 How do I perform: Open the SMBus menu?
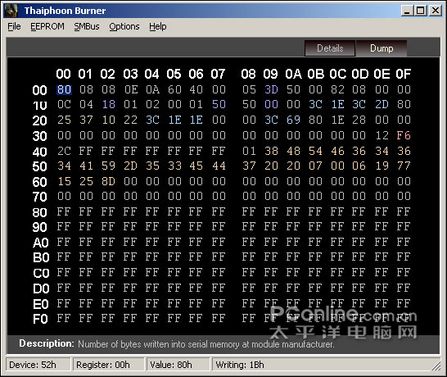pos(87,27)
